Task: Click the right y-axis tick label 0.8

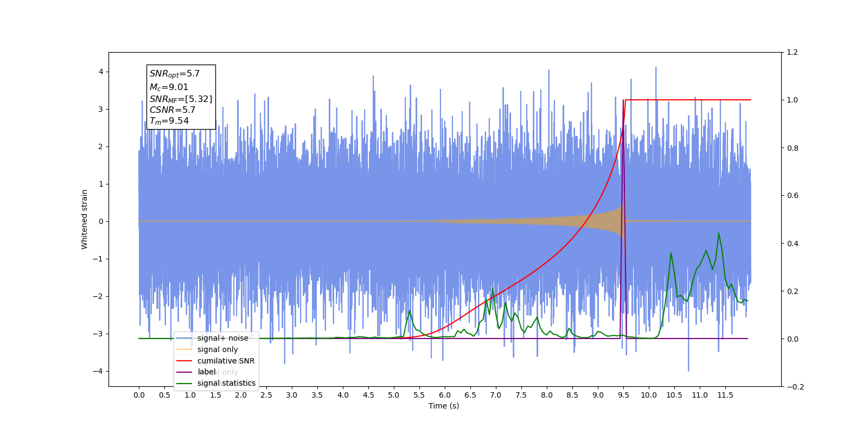Action: (x=793, y=148)
